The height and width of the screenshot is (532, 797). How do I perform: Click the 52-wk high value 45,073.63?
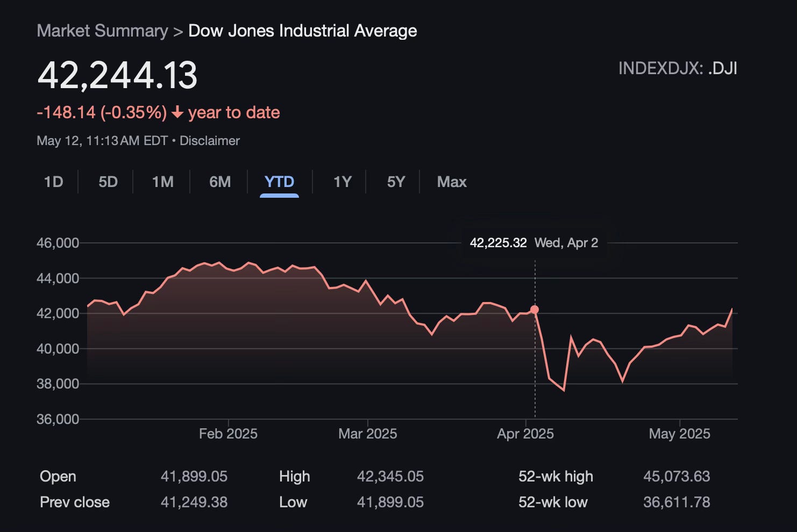677,477
